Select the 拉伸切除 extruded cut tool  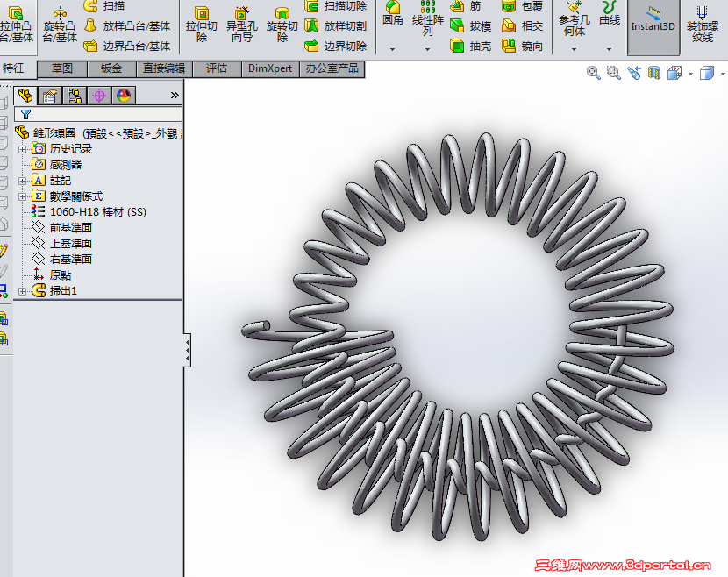(x=202, y=25)
